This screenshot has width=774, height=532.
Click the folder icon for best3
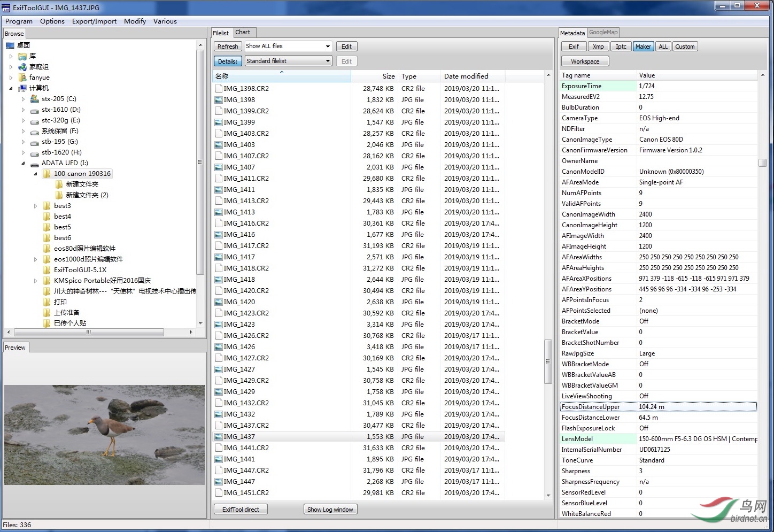(x=47, y=206)
